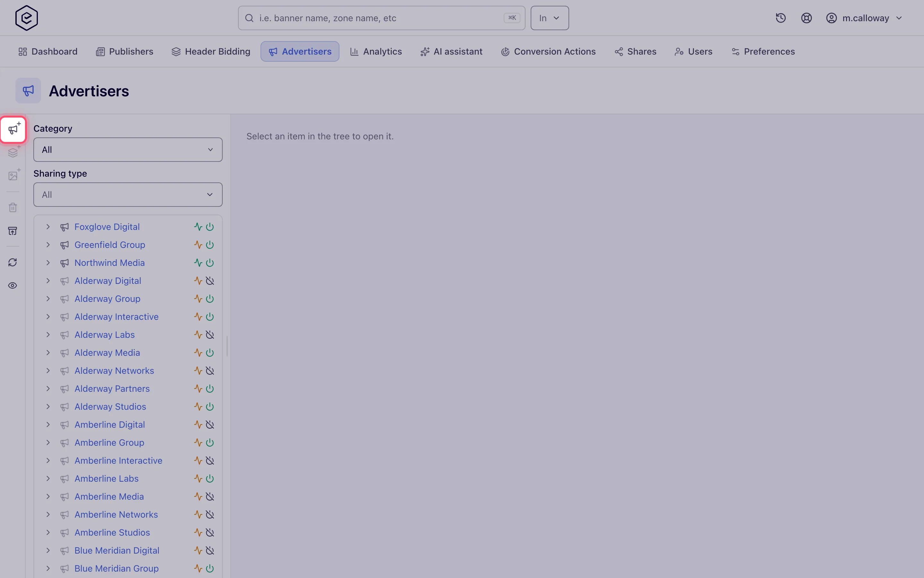This screenshot has height=578, width=924.
Task: Open the history clock icon
Action: coord(781,18)
